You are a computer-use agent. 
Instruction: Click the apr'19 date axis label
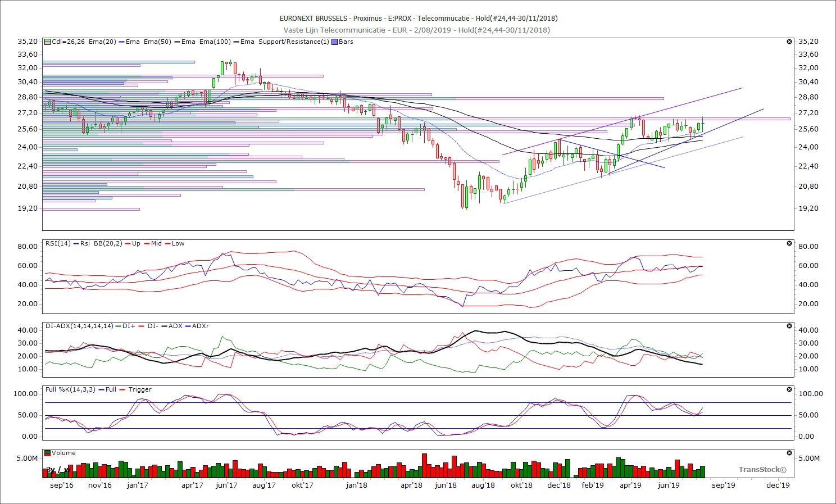(x=630, y=485)
